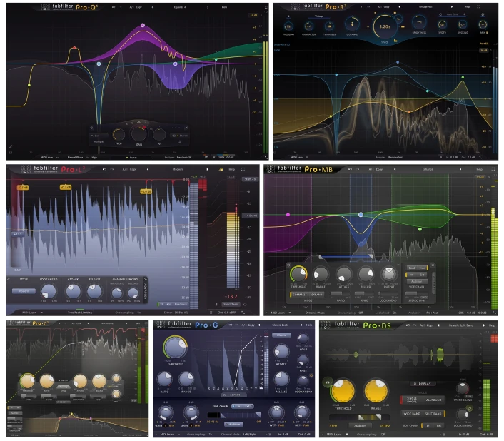Click the Pro-G side chain filter range bar
Image resolution: width=504 pixels, height=441 pixels.
[234, 415]
